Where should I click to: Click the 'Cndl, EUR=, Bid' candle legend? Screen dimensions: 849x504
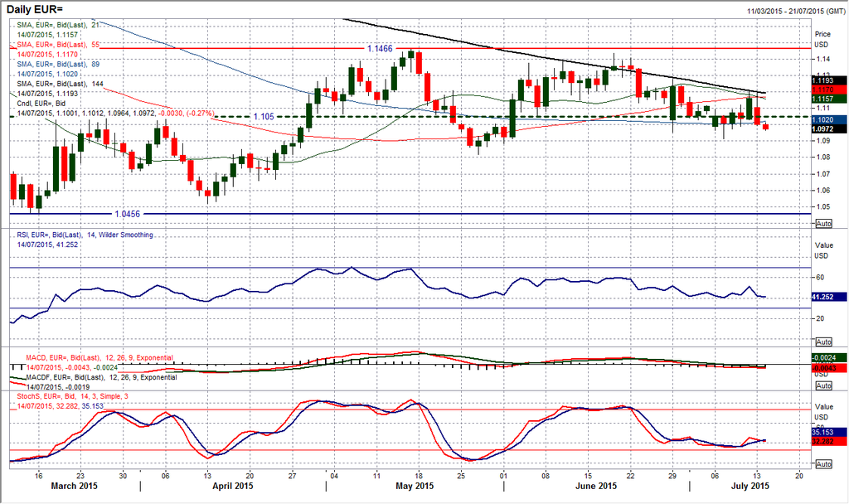[x=41, y=104]
